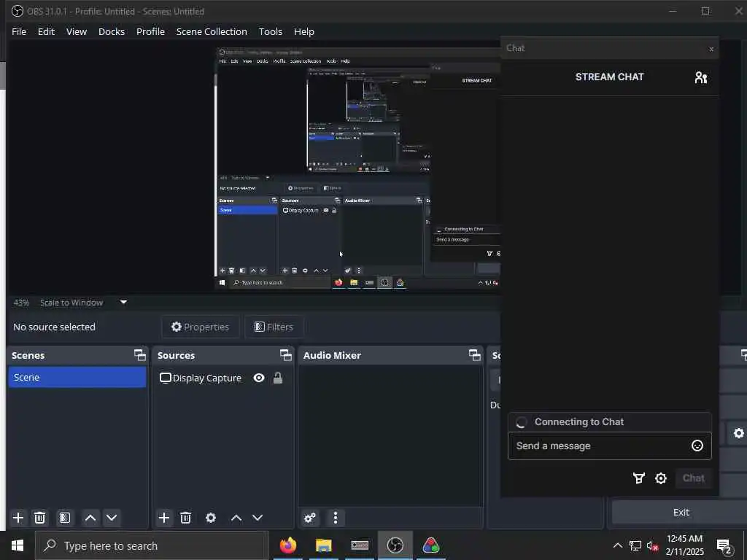Remove selected scene with trash icon
This screenshot has width=747, height=560.
(40, 518)
